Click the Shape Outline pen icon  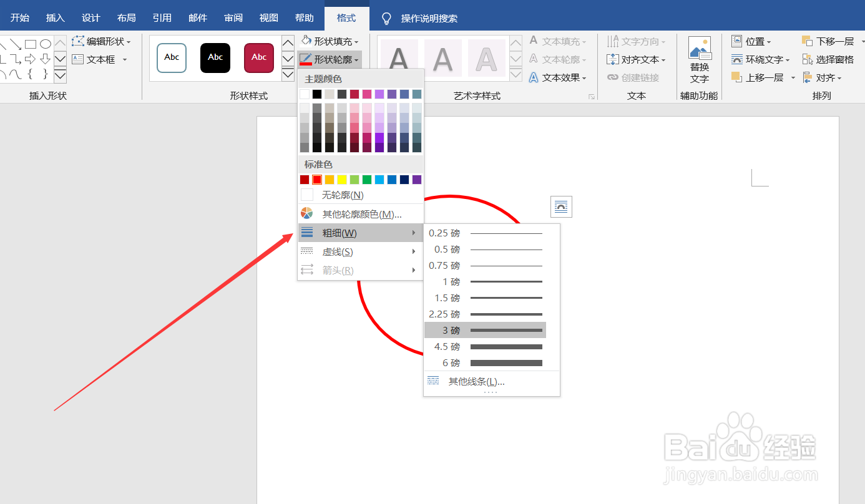pos(305,59)
